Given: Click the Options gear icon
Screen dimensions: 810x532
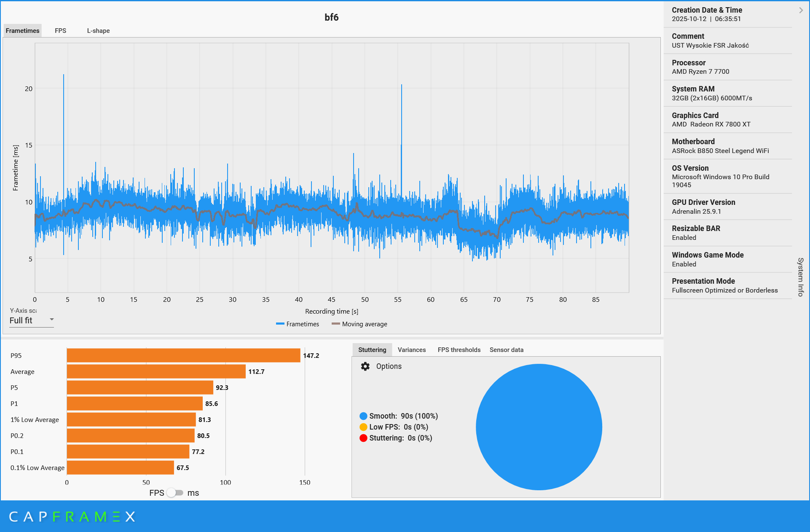Looking at the screenshot, I should 365,366.
